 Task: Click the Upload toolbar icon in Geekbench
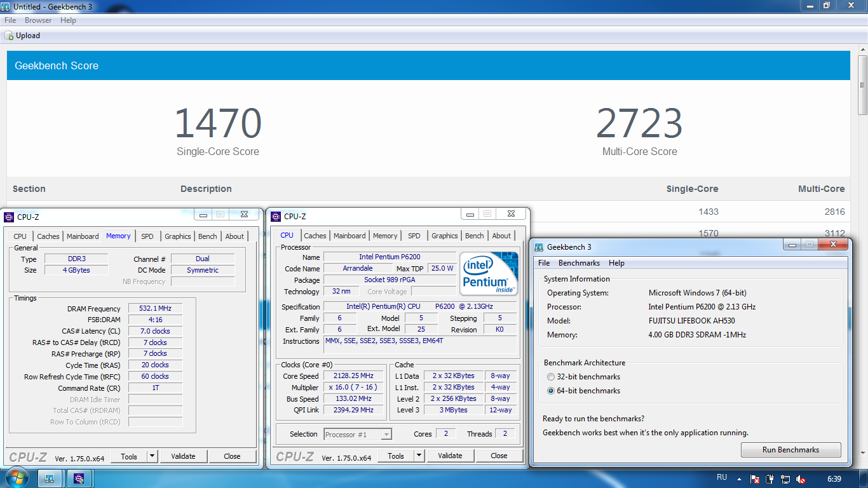click(x=9, y=36)
